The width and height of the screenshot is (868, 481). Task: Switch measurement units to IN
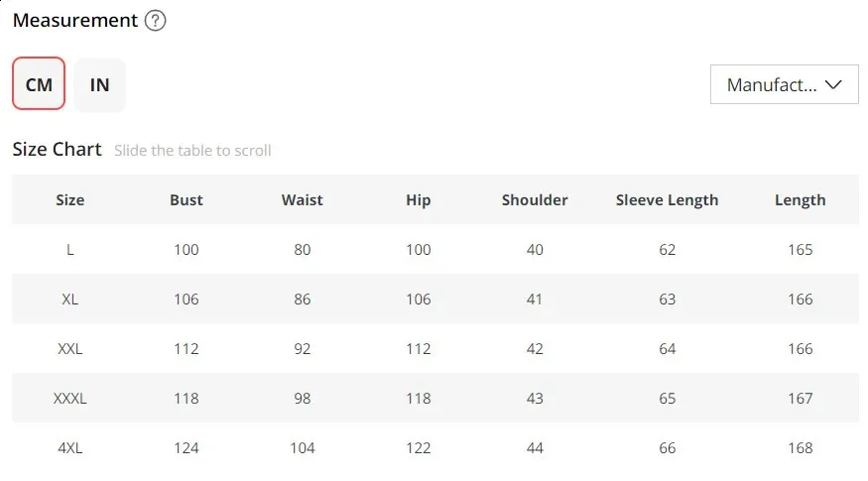coord(99,84)
